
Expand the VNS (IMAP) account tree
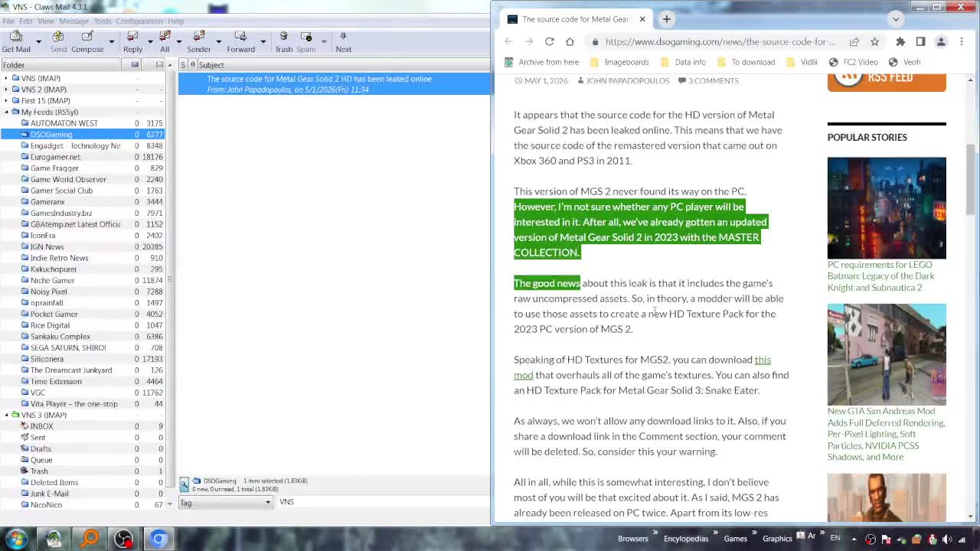(6, 78)
